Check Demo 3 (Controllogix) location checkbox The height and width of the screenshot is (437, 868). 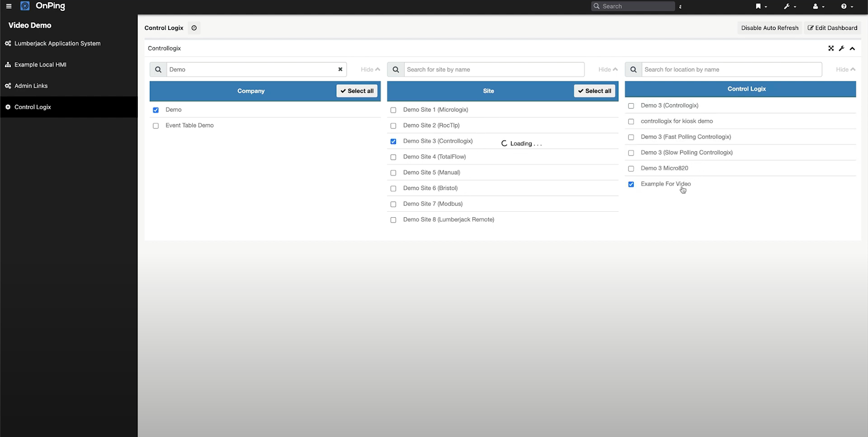631,106
